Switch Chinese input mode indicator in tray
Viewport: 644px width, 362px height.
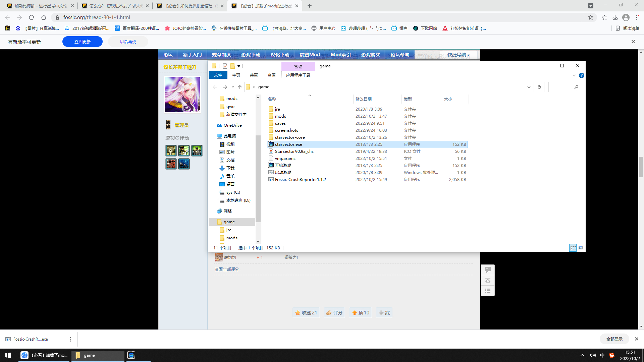(602, 355)
